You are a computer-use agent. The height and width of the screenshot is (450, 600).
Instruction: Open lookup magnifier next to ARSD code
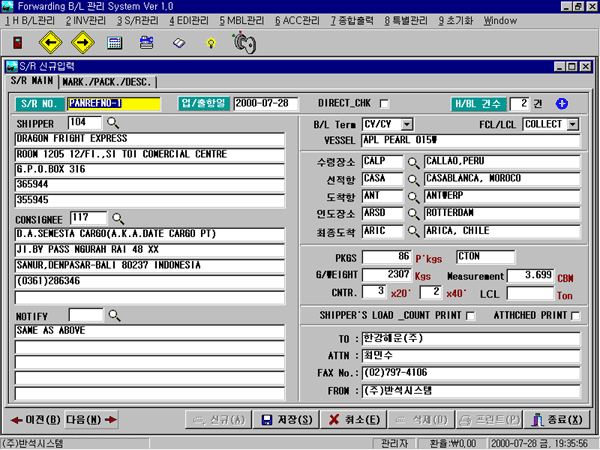click(413, 214)
